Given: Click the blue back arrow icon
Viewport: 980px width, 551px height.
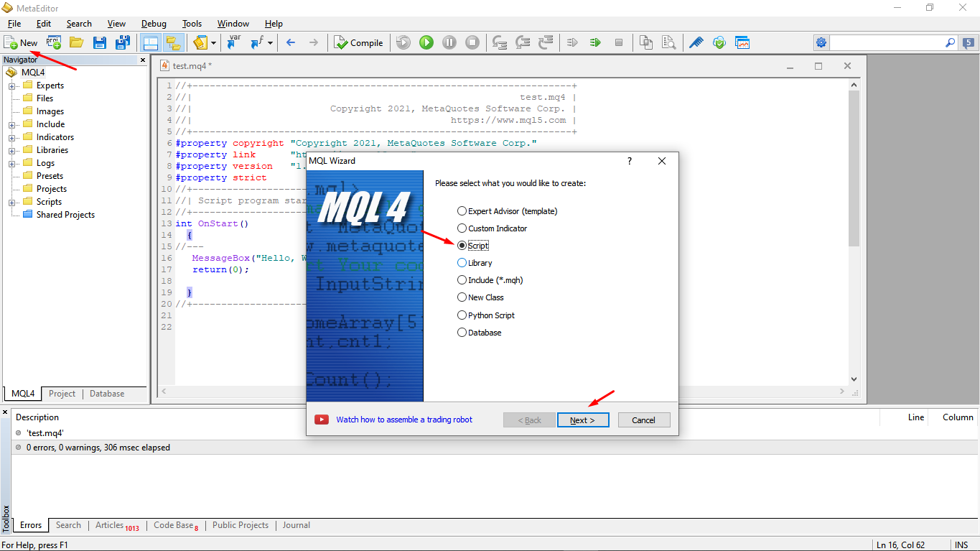Looking at the screenshot, I should tap(291, 43).
